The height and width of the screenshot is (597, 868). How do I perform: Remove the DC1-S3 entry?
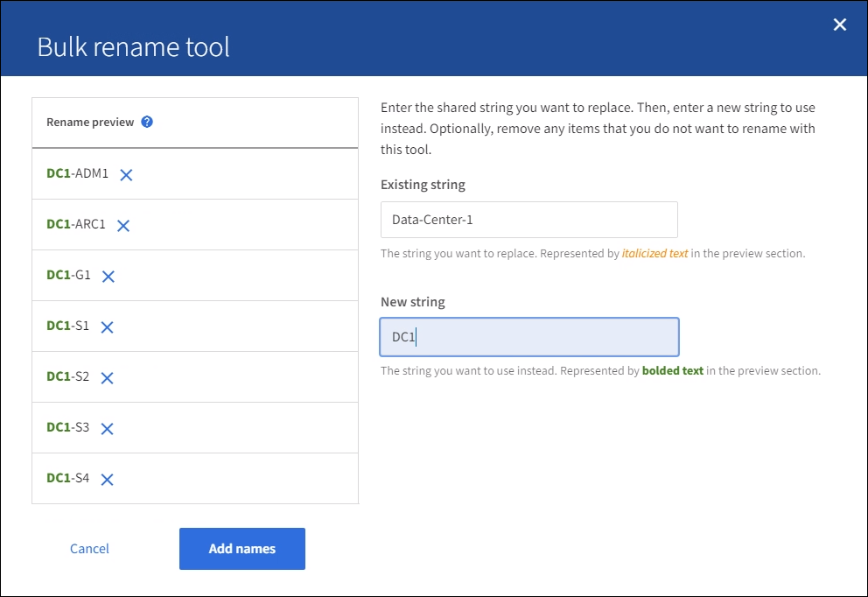pyautogui.click(x=107, y=429)
